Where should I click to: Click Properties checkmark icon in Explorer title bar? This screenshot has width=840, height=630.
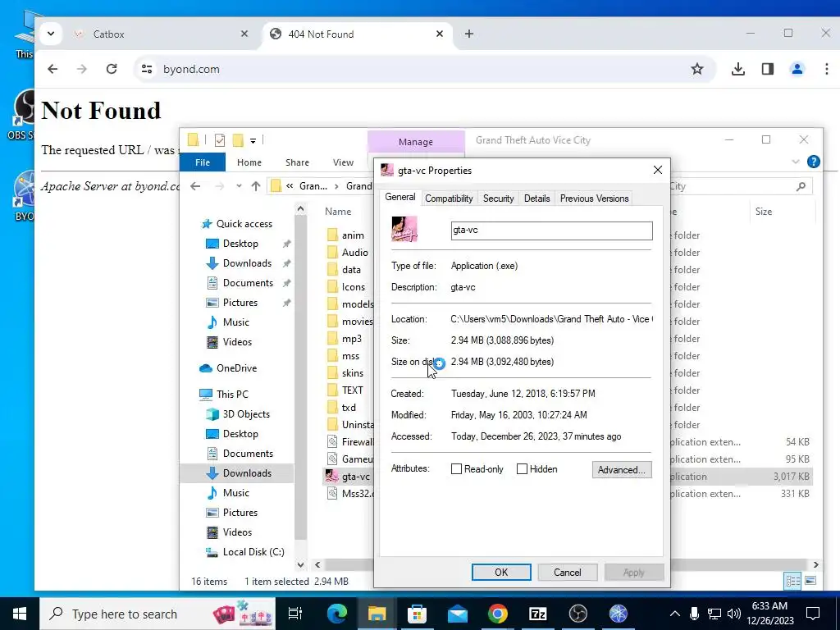click(220, 140)
